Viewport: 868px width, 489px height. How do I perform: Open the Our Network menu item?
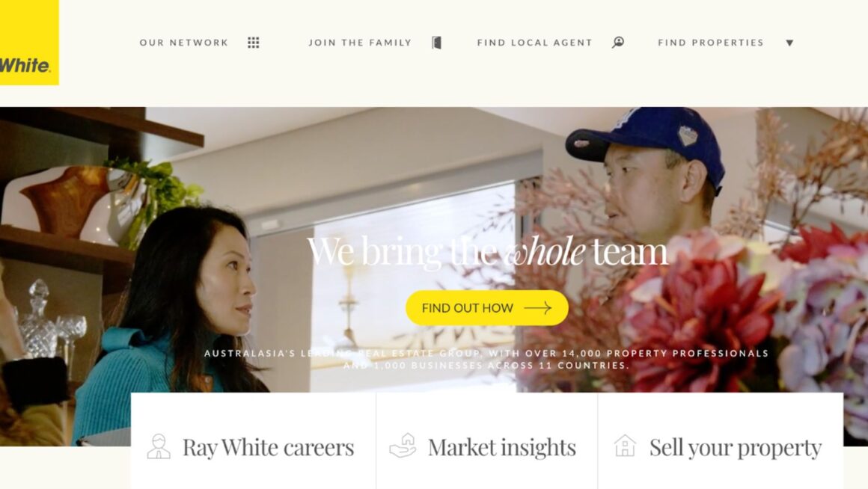click(184, 43)
